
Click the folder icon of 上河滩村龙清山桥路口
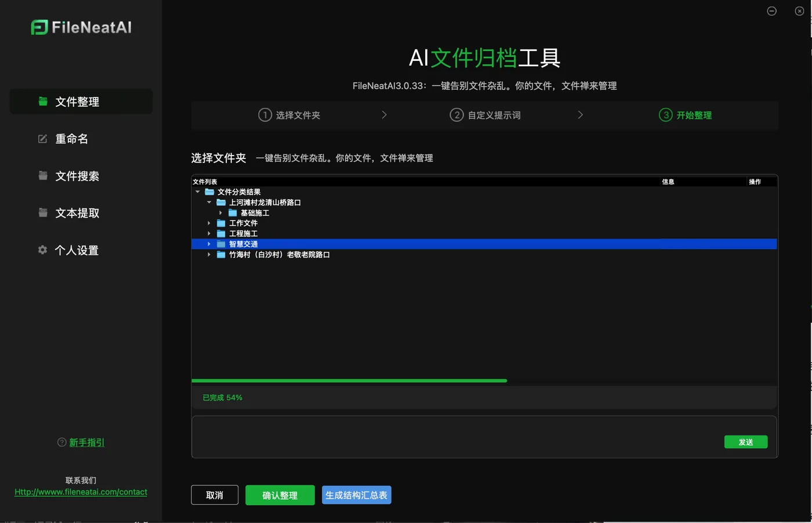coord(221,202)
